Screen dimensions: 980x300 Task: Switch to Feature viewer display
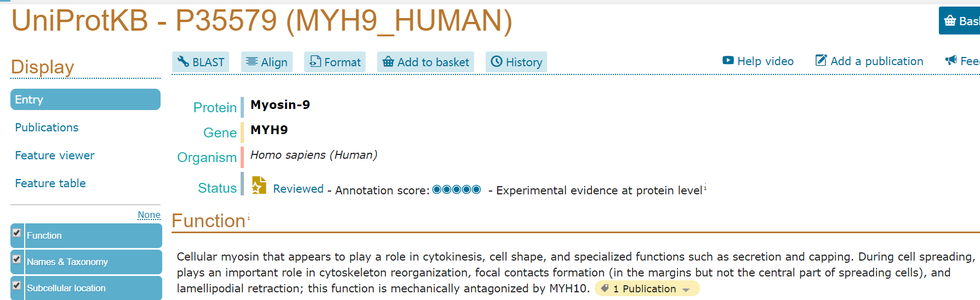click(x=55, y=155)
